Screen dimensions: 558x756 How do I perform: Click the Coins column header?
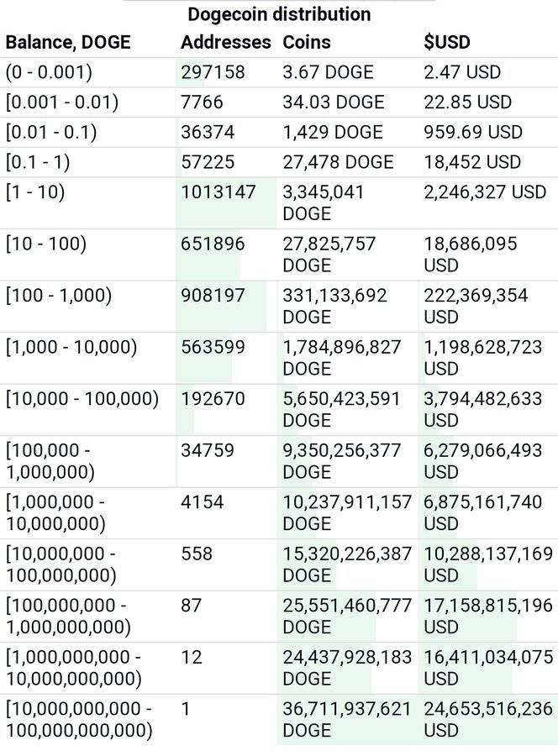pos(307,42)
